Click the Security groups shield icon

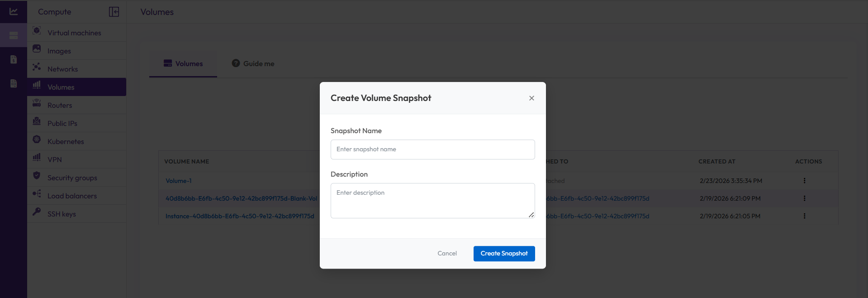37,176
